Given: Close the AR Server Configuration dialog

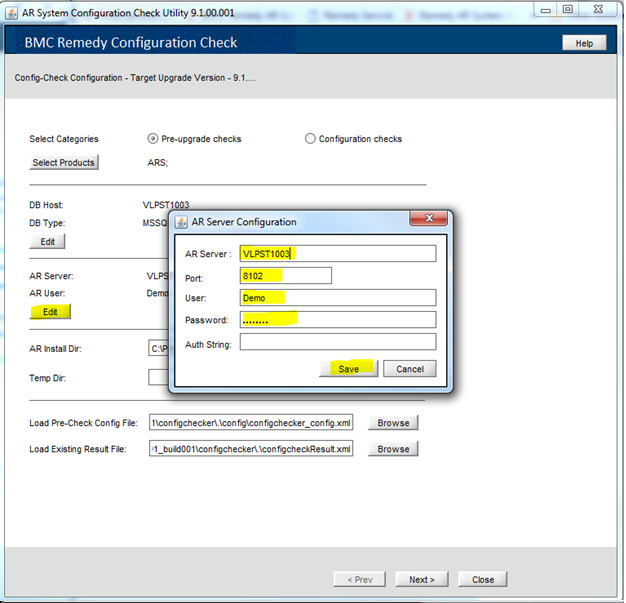Looking at the screenshot, I should coord(428,218).
